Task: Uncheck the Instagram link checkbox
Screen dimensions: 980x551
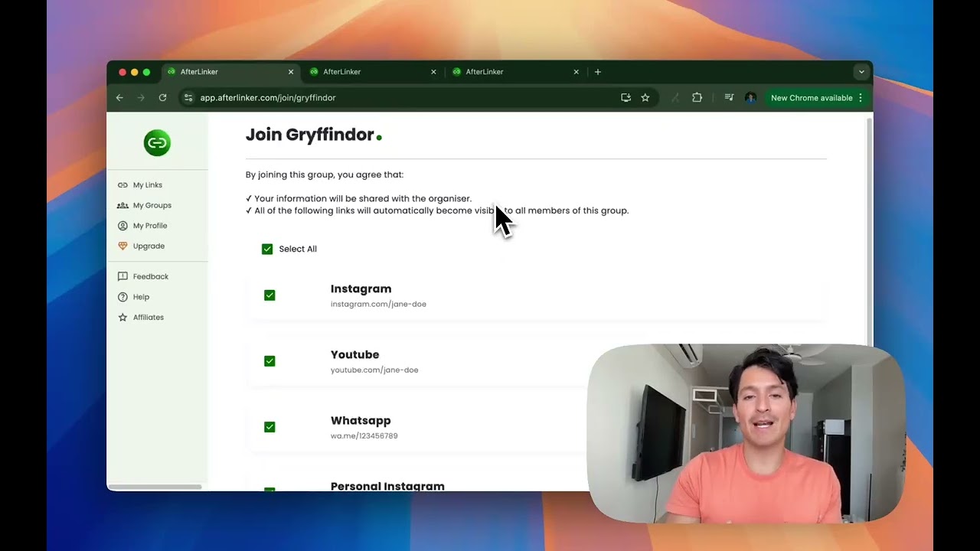Action: (x=269, y=295)
